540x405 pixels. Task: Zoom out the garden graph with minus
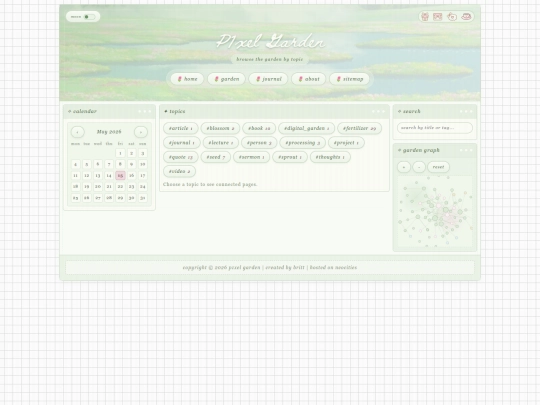pyautogui.click(x=419, y=167)
